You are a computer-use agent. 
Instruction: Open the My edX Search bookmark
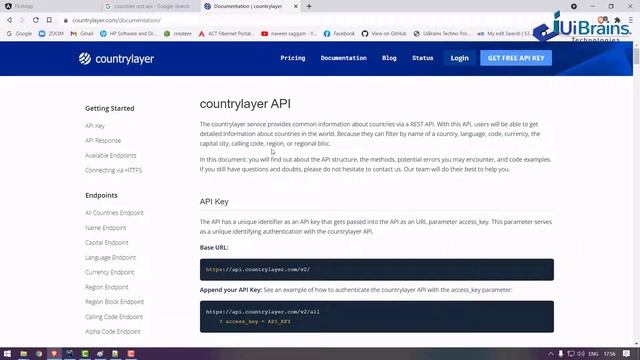504,33
